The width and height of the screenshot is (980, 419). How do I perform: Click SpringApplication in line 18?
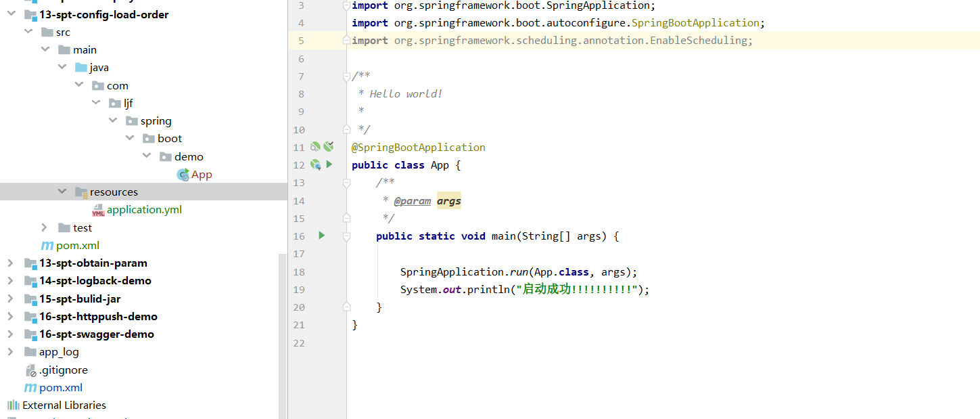pyautogui.click(x=452, y=272)
